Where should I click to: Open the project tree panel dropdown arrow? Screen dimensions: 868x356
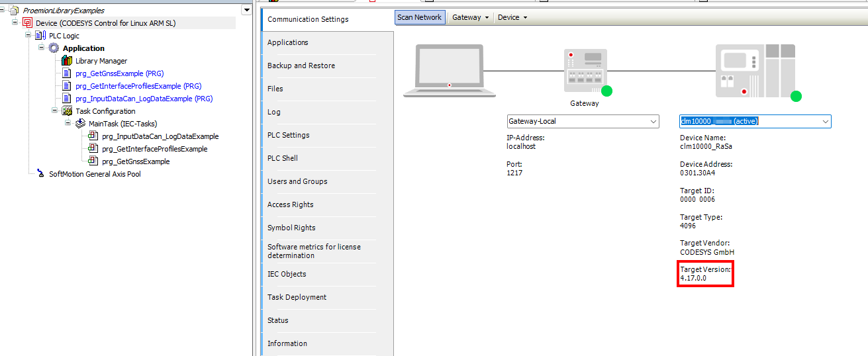pyautogui.click(x=246, y=11)
